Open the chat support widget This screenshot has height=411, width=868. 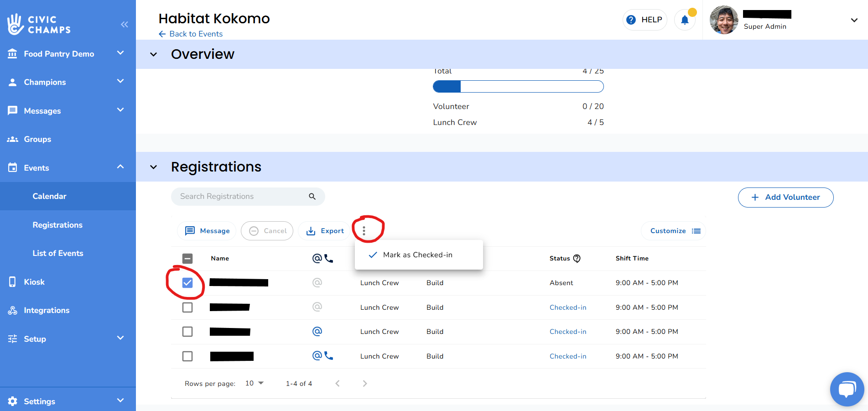pos(847,389)
